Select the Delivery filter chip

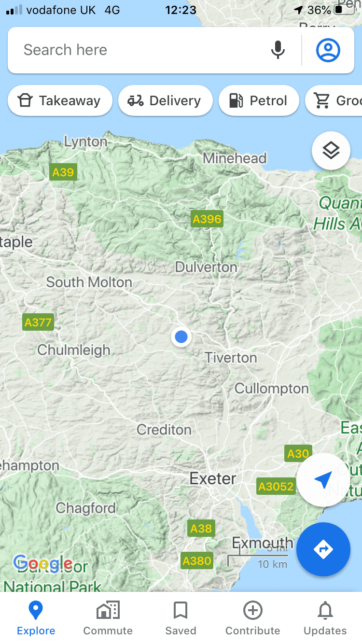click(166, 100)
